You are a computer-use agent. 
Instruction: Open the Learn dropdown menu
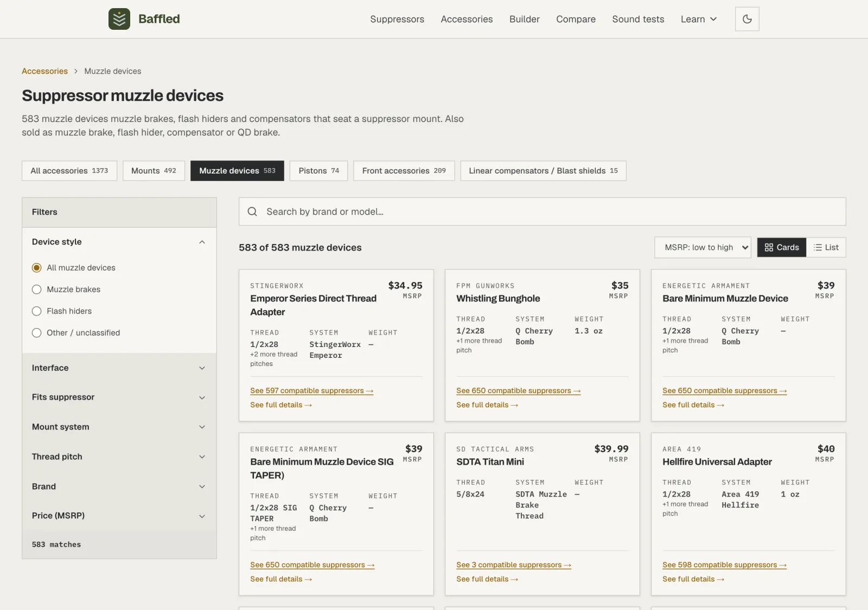699,19
